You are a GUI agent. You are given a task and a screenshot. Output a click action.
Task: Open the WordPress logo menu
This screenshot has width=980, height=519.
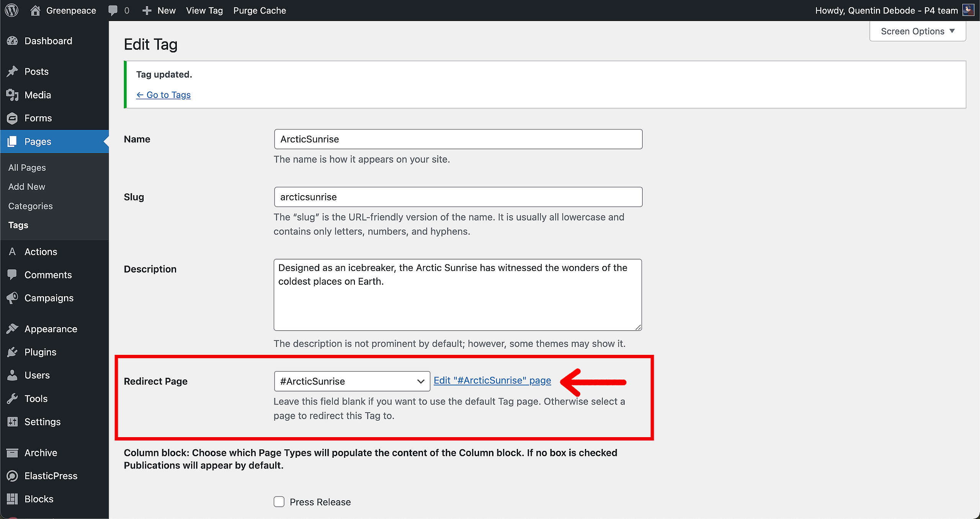12,10
